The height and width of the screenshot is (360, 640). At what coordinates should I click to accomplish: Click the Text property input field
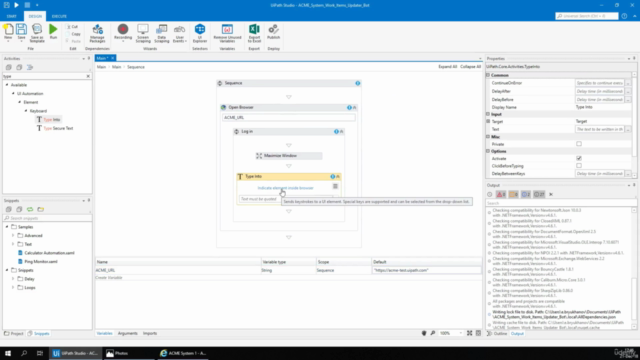point(599,129)
